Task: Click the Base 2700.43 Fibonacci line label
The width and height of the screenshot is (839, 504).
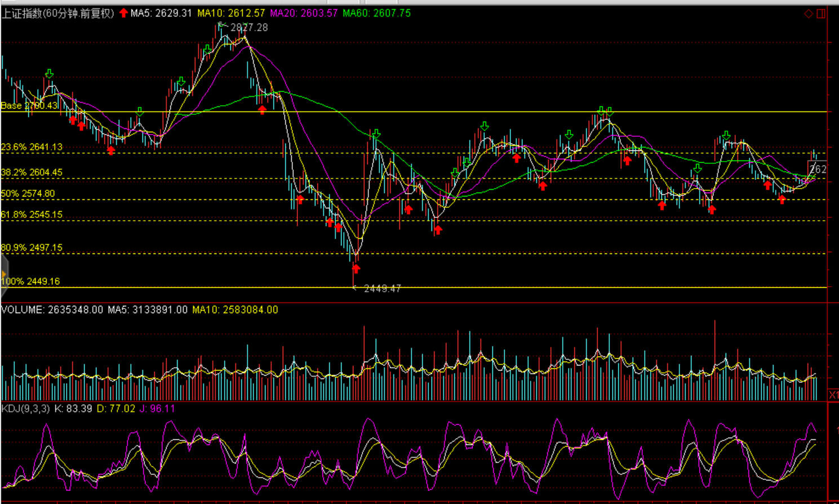Action: tap(29, 105)
